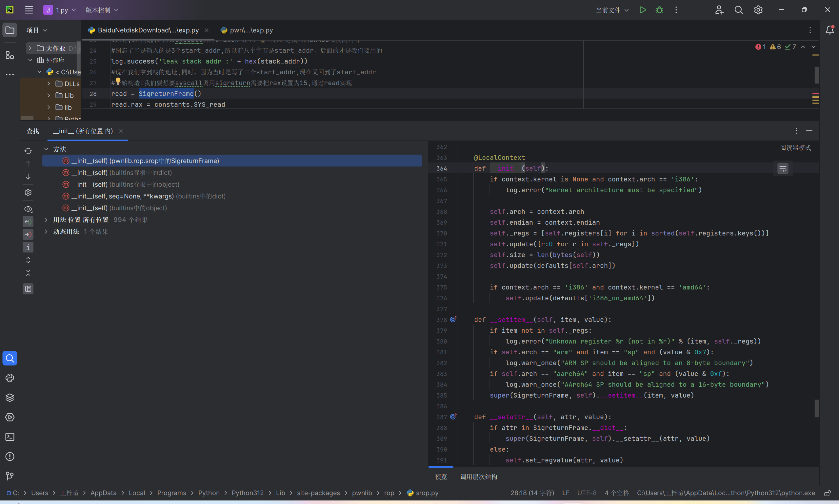The width and height of the screenshot is (839, 504).
Task: Click the Rerun search refresh icon
Action: tap(28, 151)
